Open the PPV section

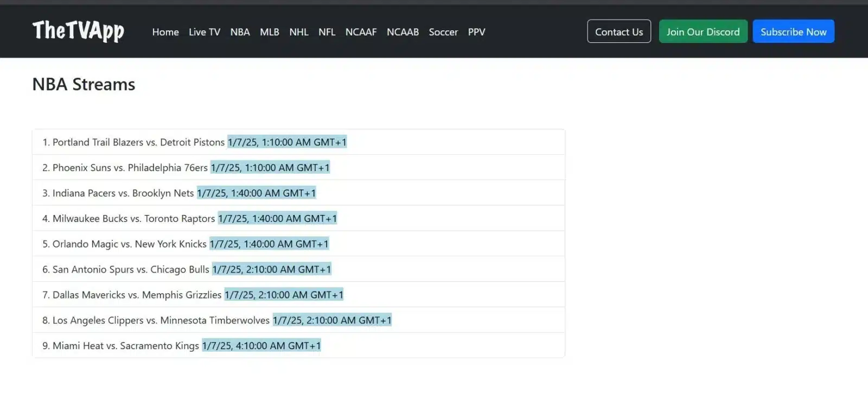(476, 32)
